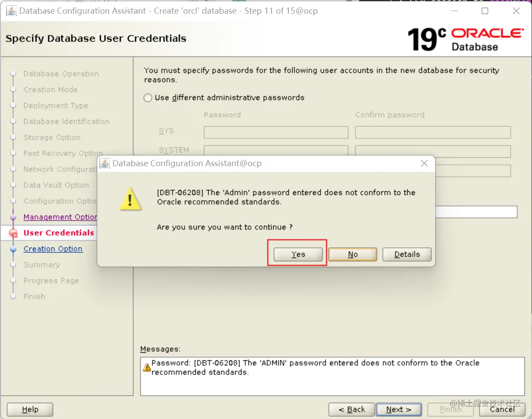Click 'Are you sure you want to continue ?' text
Screen dimensions: 532x419
pos(225,227)
